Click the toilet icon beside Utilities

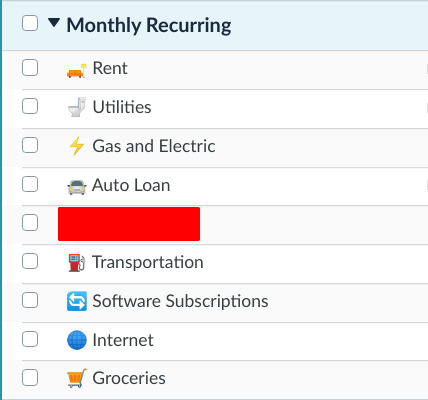pyautogui.click(x=77, y=107)
